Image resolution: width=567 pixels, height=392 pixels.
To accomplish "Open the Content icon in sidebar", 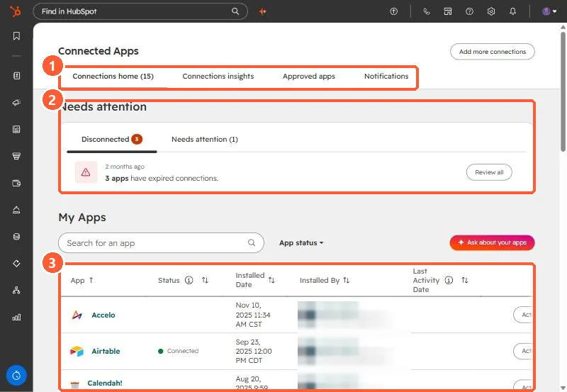I will point(16,130).
